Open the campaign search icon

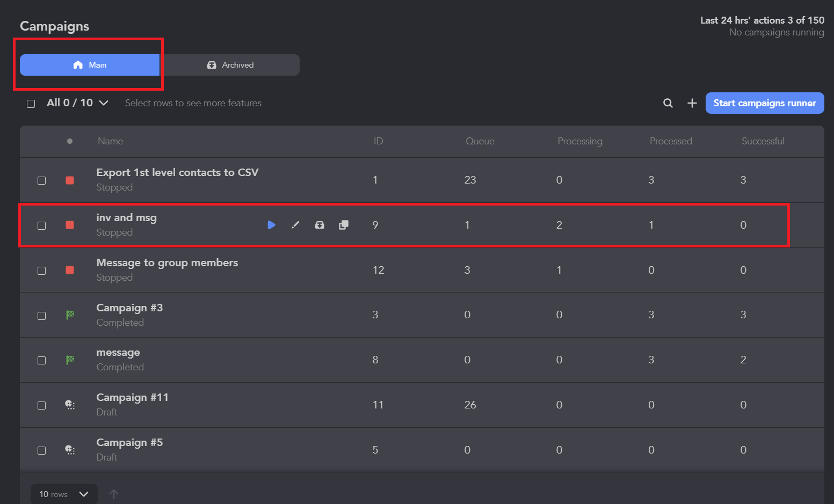pyautogui.click(x=668, y=103)
